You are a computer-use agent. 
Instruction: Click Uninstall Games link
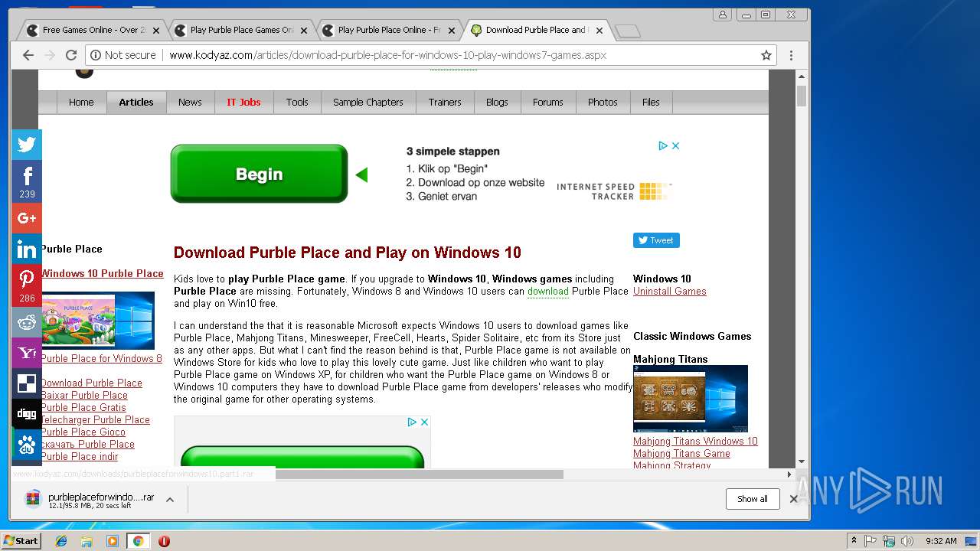point(670,291)
